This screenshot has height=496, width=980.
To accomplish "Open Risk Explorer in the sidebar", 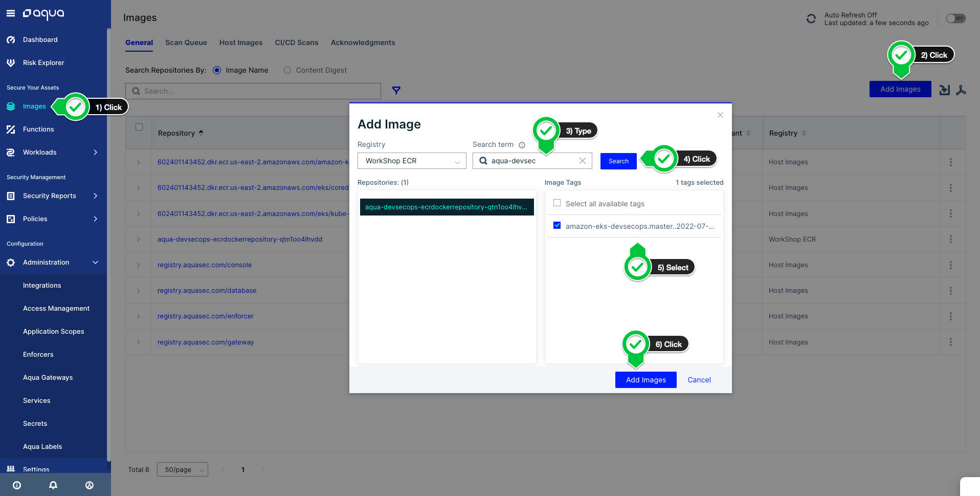I will point(43,62).
